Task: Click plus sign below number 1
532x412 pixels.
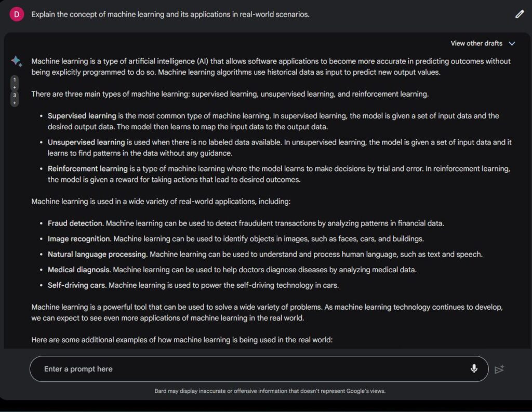Action: pyautogui.click(x=15, y=88)
